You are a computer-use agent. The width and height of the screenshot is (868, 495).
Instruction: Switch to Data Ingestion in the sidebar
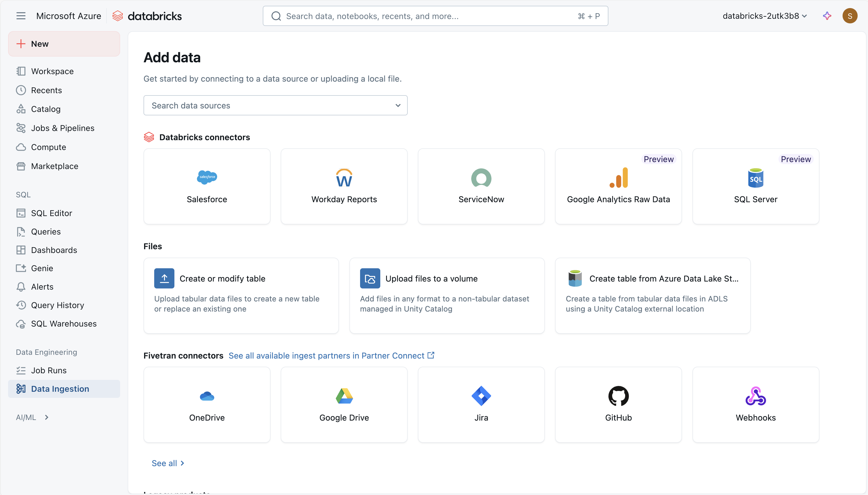pyautogui.click(x=60, y=389)
